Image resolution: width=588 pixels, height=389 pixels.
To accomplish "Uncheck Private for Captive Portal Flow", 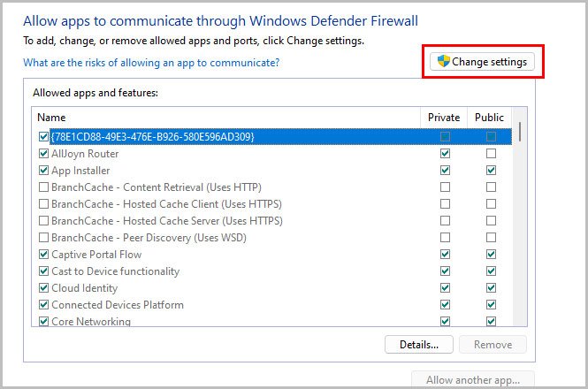I will [x=445, y=255].
